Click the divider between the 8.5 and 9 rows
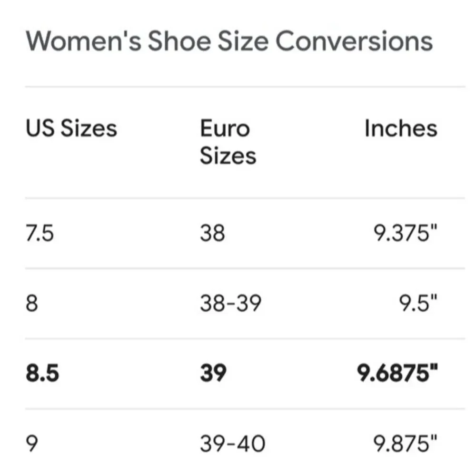The width and height of the screenshot is (476, 476). (245, 408)
